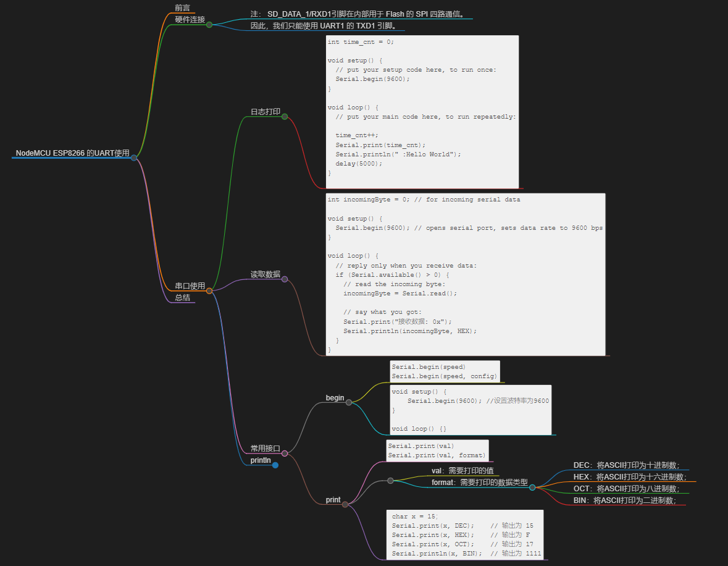This screenshot has width=728, height=566.
Task: Collapse the 串口使用 node circle
Action: coord(209,291)
